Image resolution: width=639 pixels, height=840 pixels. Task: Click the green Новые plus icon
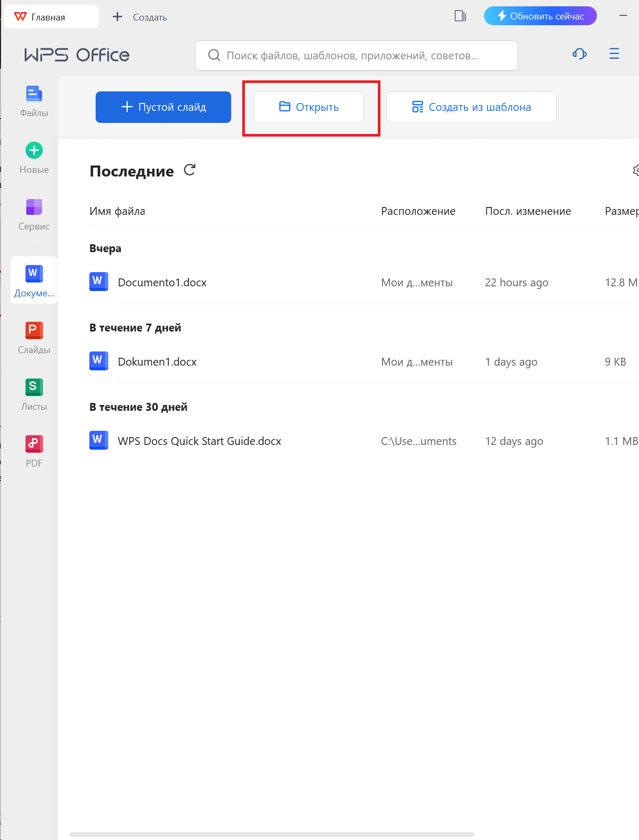tap(34, 151)
